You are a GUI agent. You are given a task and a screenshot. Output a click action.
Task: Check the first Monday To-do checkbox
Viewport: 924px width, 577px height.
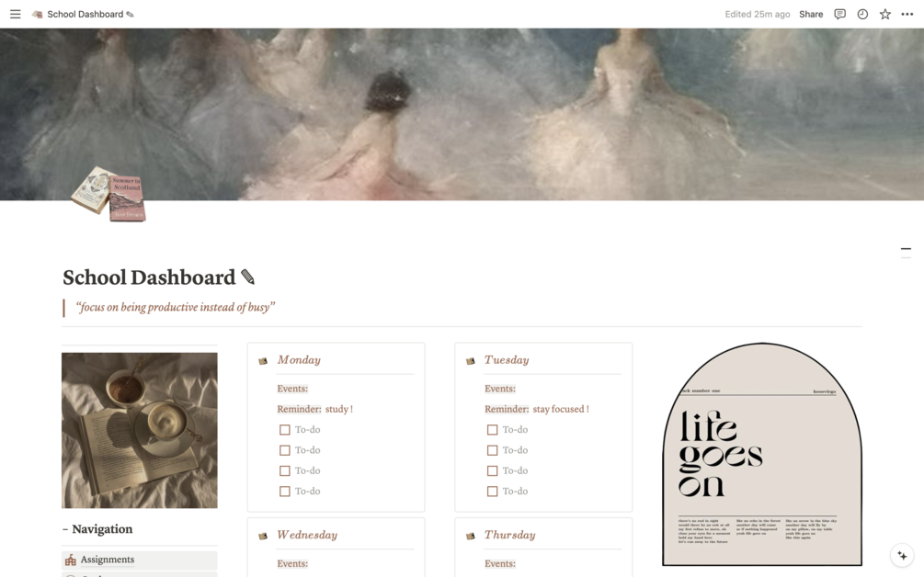tap(285, 430)
